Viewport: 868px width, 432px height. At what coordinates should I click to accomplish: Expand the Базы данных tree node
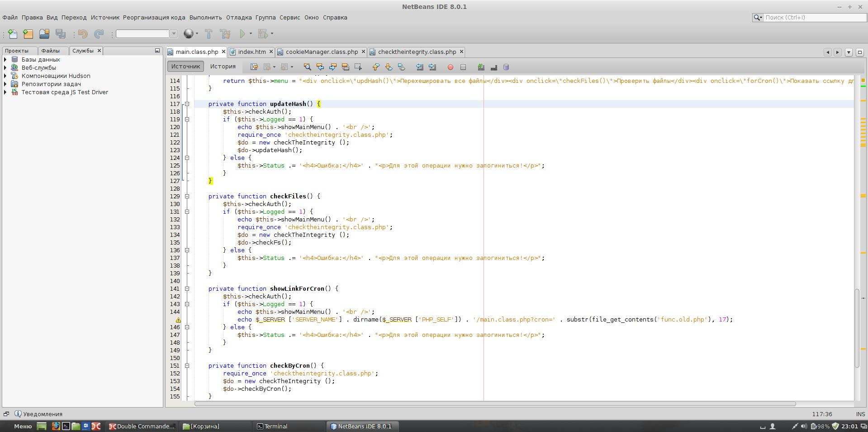(5, 60)
